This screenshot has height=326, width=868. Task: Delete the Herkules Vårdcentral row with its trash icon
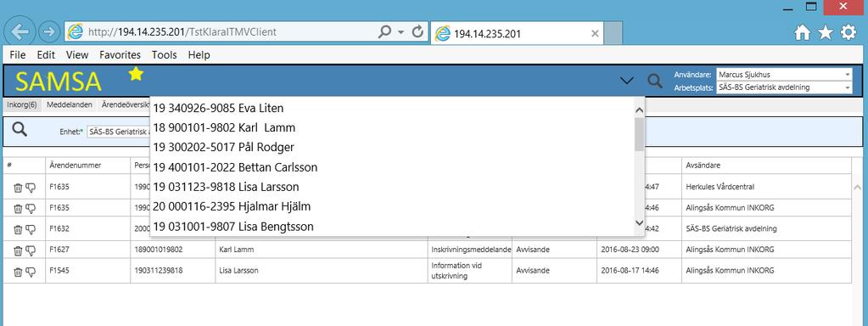click(x=18, y=188)
